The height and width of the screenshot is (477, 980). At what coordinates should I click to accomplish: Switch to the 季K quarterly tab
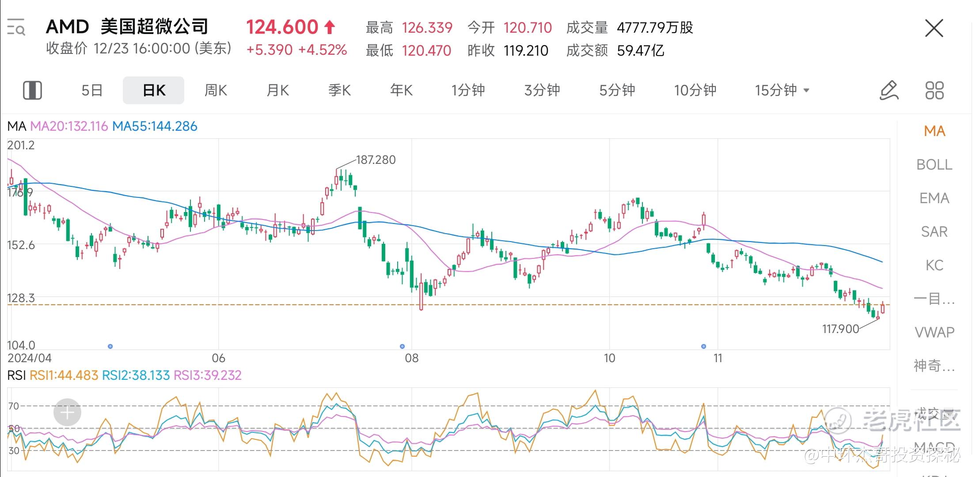coord(339,90)
